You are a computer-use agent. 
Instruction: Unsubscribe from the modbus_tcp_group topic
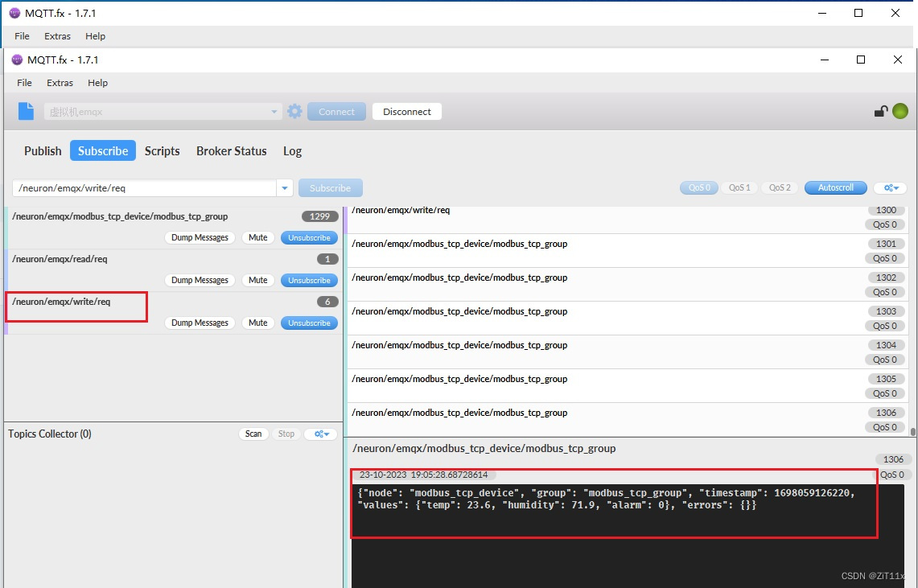click(x=309, y=237)
